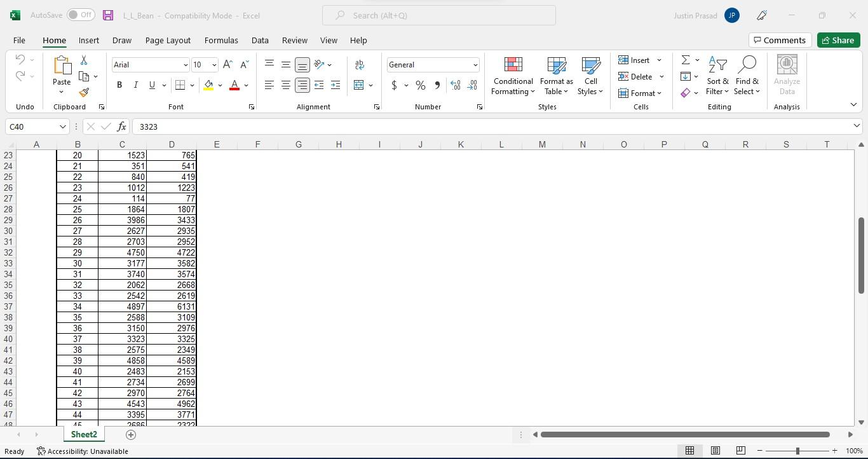Toggle Underline formatting

(x=152, y=85)
